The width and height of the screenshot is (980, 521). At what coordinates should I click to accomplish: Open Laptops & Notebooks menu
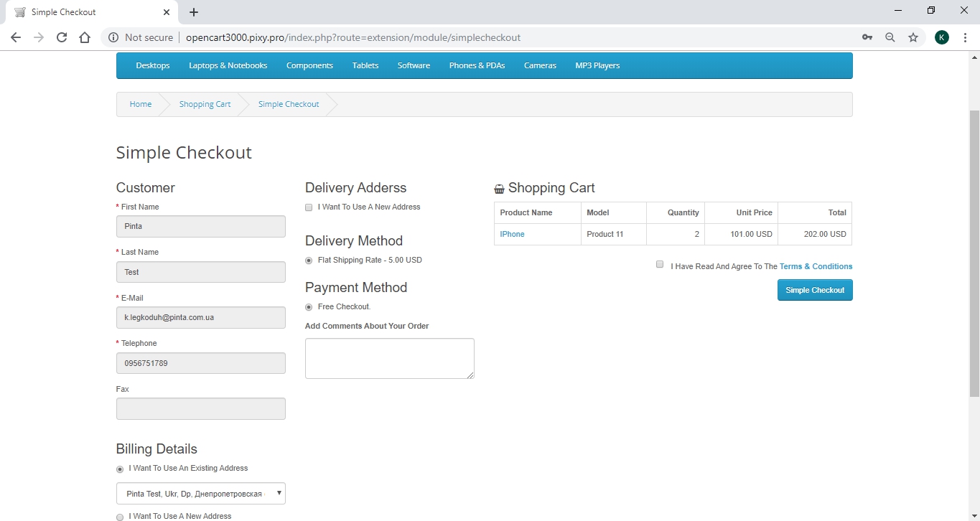coord(228,65)
